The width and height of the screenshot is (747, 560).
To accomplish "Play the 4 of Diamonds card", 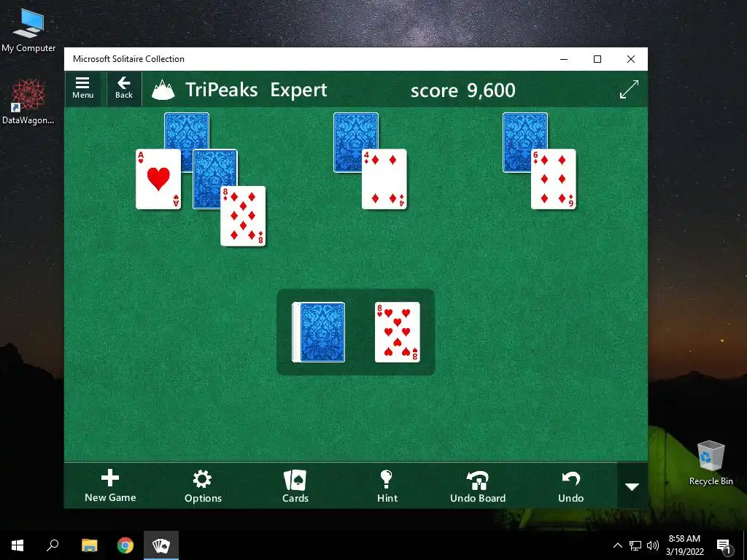I will (x=384, y=179).
